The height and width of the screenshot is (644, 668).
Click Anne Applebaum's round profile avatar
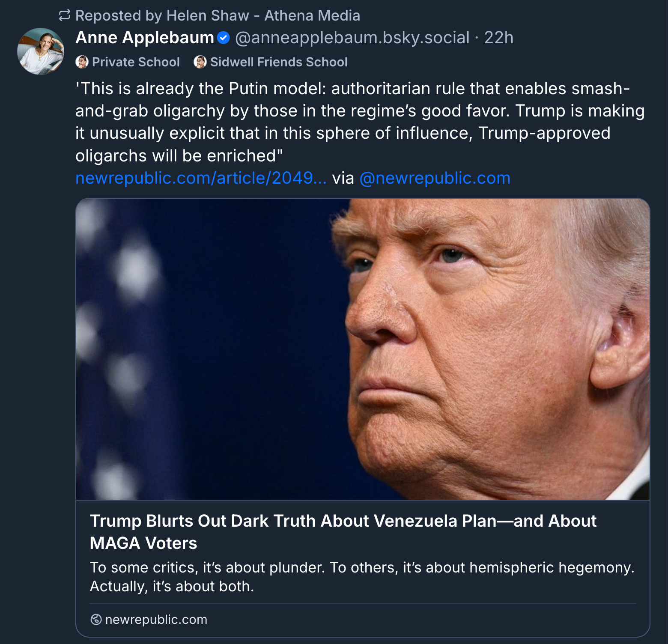41,51
